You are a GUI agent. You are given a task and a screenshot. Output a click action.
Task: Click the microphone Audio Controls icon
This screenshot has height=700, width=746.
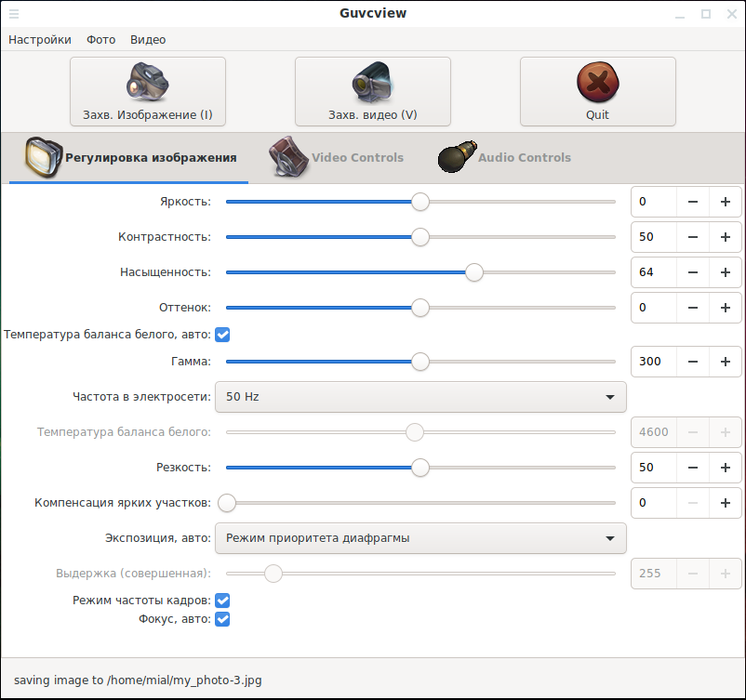point(457,157)
